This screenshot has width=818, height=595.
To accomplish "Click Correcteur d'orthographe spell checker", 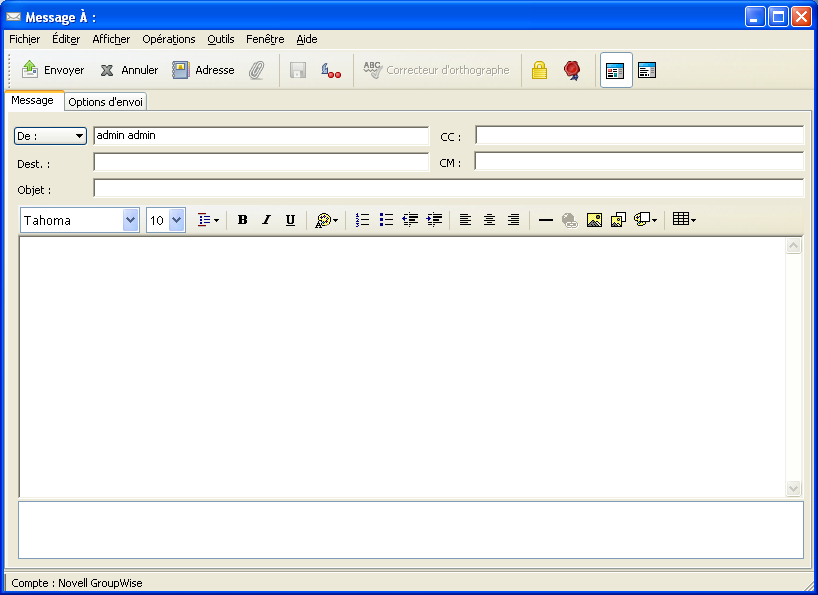I will coord(436,70).
